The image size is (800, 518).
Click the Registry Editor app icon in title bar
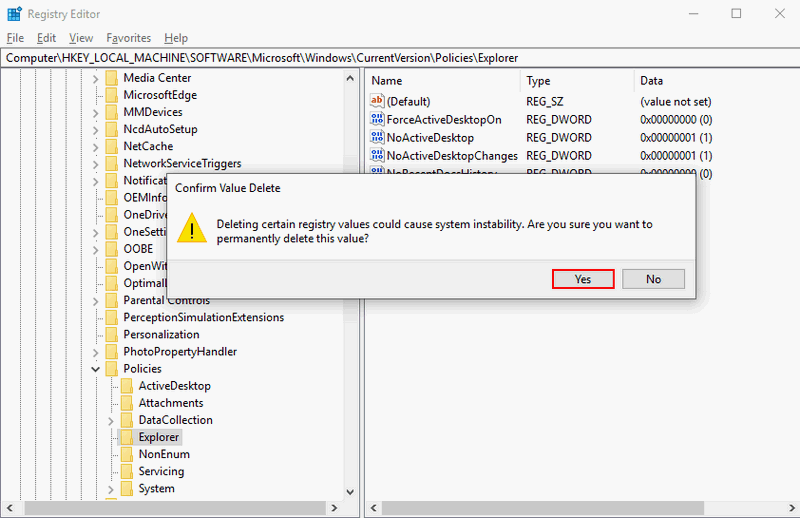(14, 14)
